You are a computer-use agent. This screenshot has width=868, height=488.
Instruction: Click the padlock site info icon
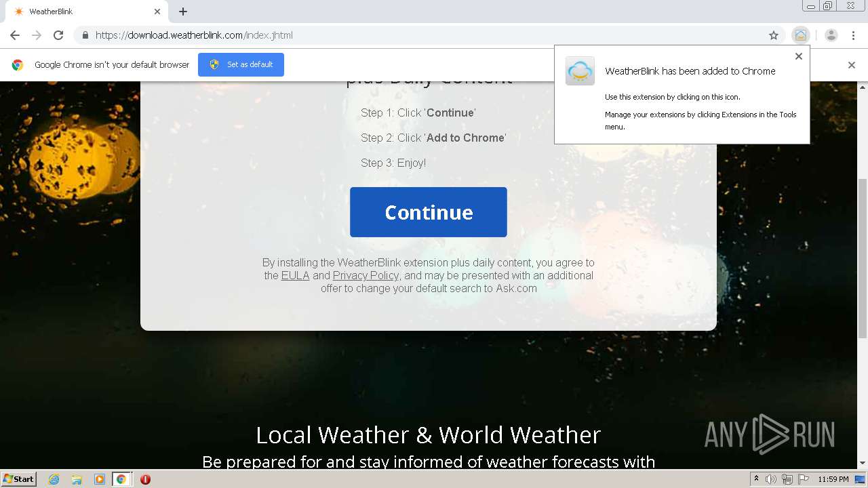pyautogui.click(x=85, y=35)
